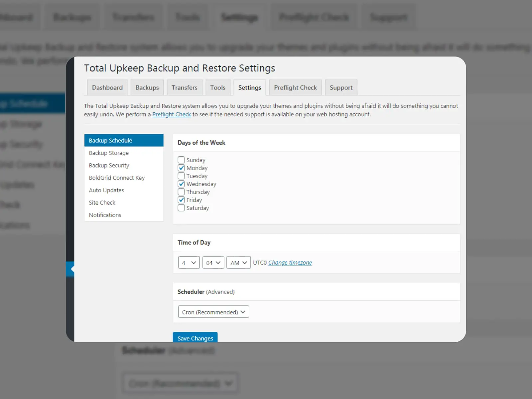532x399 pixels.
Task: Click the Time of Day heading
Action: point(194,242)
